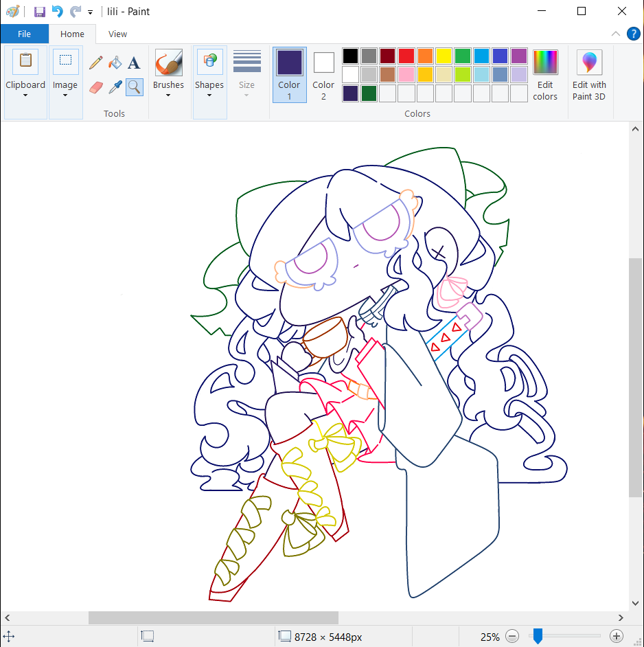
Task: Click the 25% zoom level text
Action: pyautogui.click(x=490, y=637)
